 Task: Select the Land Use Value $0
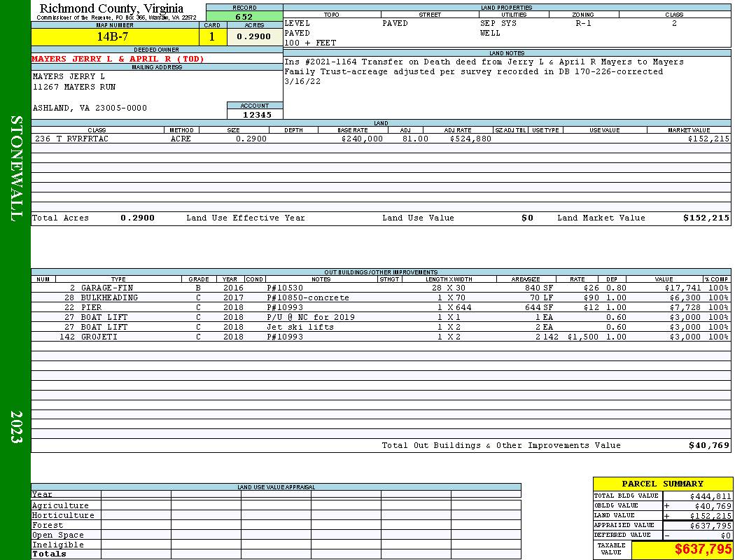pos(527,218)
